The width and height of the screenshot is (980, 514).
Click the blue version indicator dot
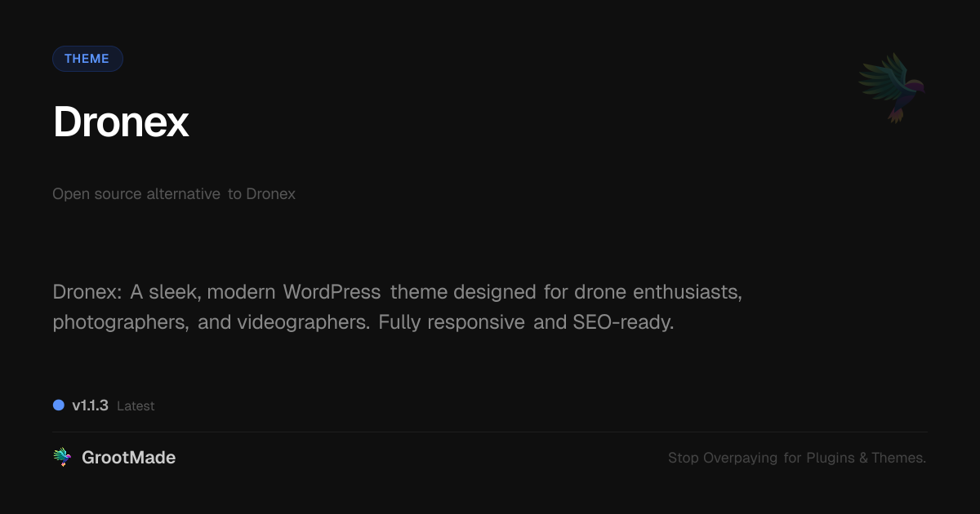tap(58, 405)
